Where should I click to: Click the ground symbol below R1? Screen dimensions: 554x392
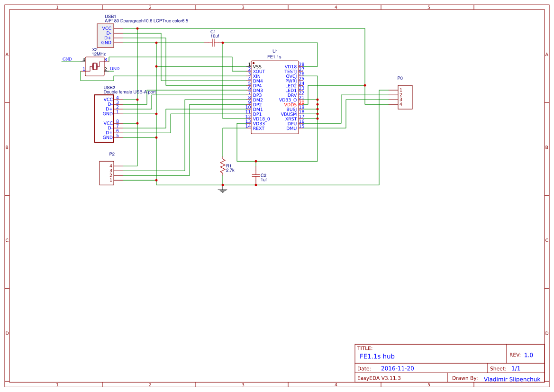pyautogui.click(x=223, y=189)
